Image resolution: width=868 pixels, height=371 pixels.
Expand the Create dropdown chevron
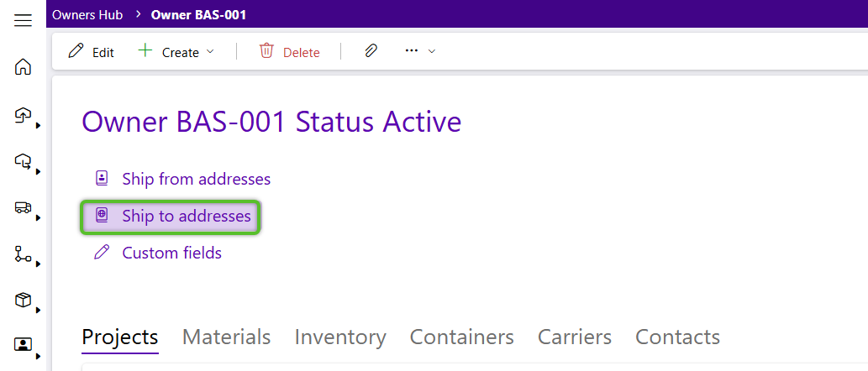point(210,51)
